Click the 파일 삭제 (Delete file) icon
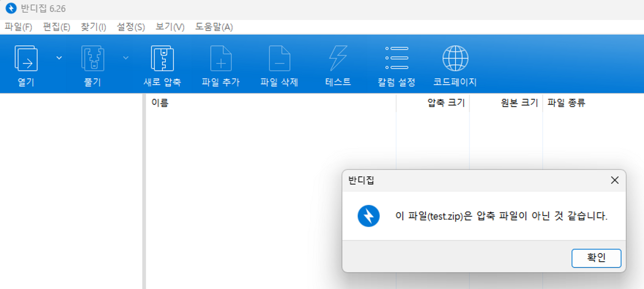This screenshot has width=644, height=289. 279,58
